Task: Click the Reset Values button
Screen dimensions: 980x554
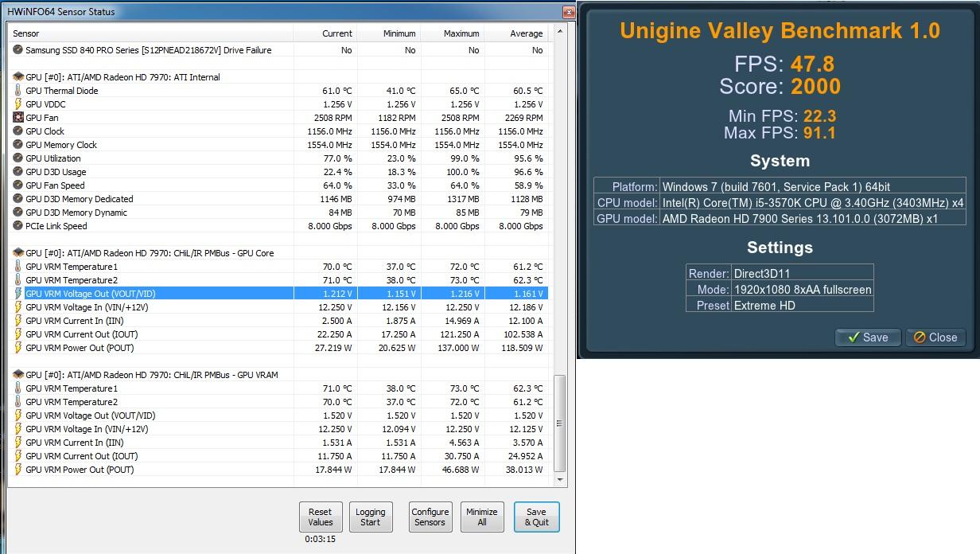Action: click(320, 517)
